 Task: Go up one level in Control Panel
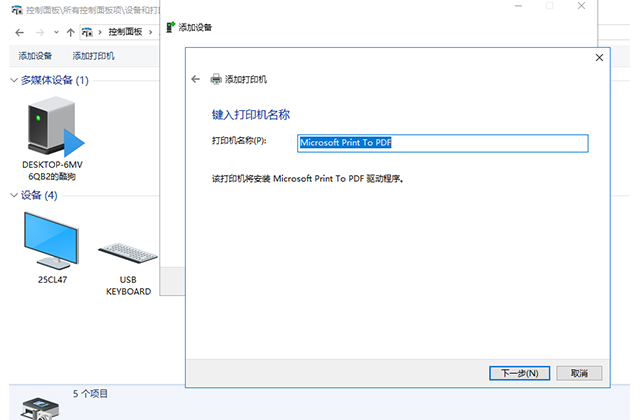(71, 32)
